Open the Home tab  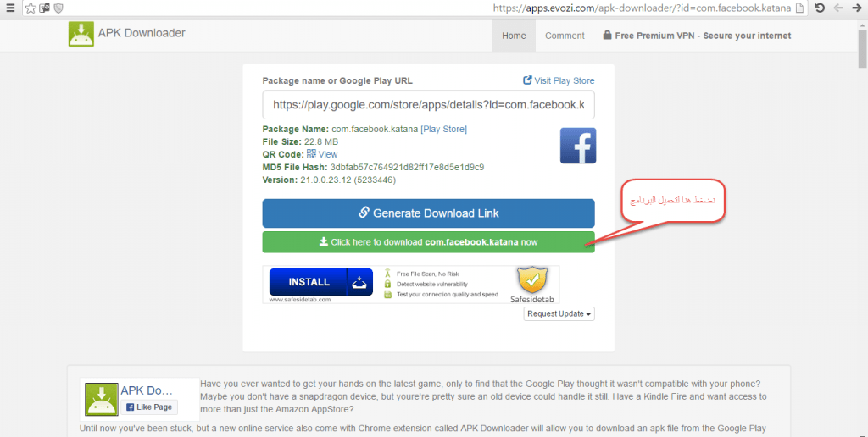pyautogui.click(x=514, y=36)
